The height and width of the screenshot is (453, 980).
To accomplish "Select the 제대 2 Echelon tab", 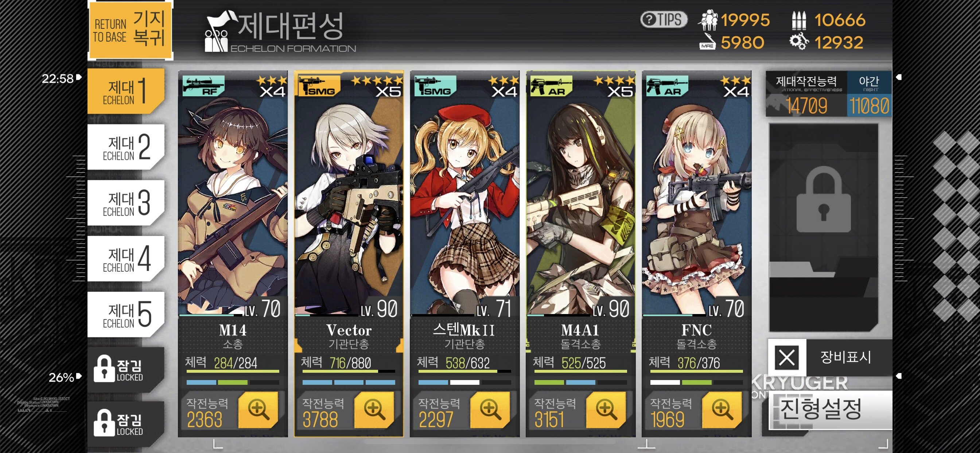I will tap(126, 147).
